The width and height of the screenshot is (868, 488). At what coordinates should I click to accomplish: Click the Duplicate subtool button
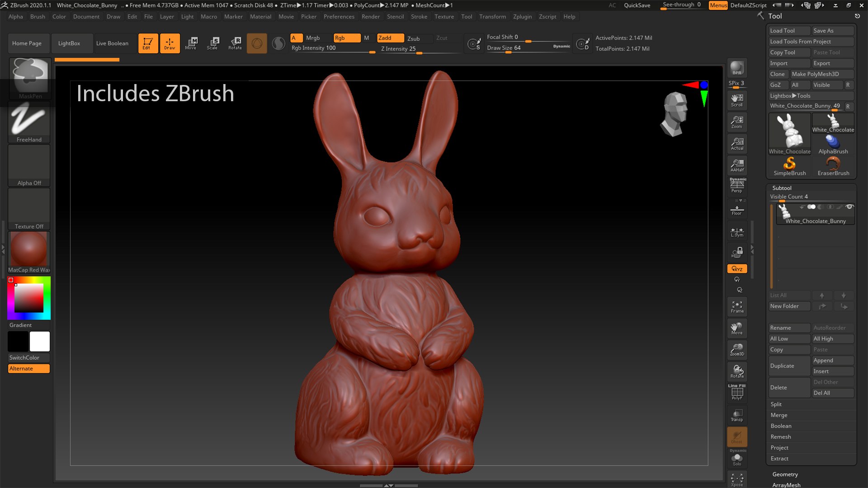(789, 366)
